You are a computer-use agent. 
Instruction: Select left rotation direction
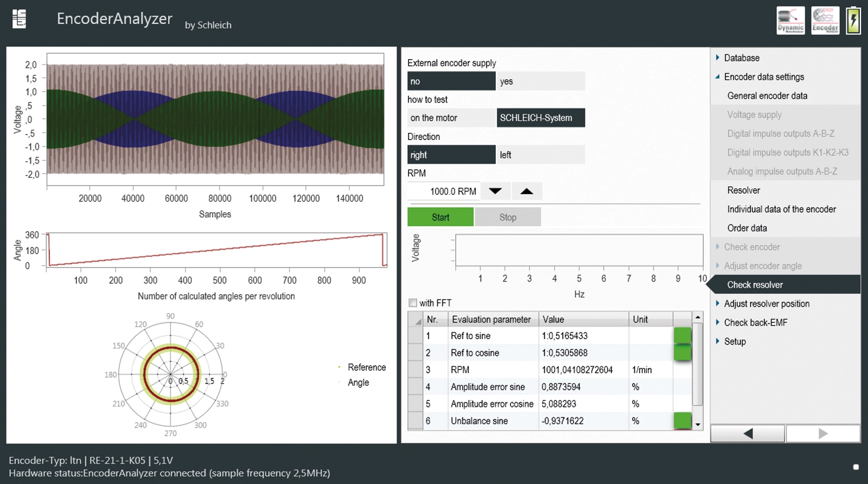click(541, 155)
